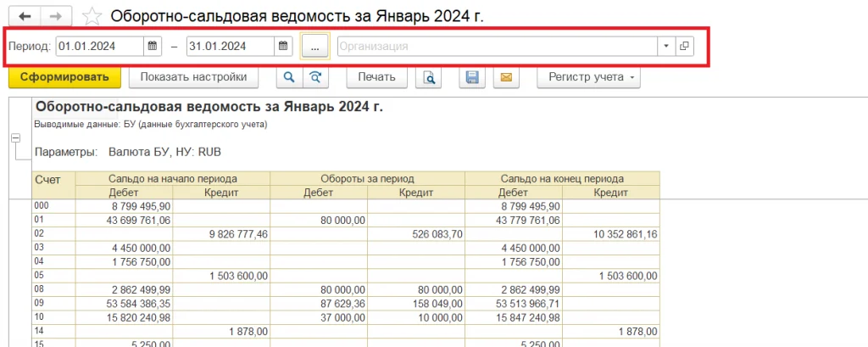Open the Организация field's open-form icon

684,46
